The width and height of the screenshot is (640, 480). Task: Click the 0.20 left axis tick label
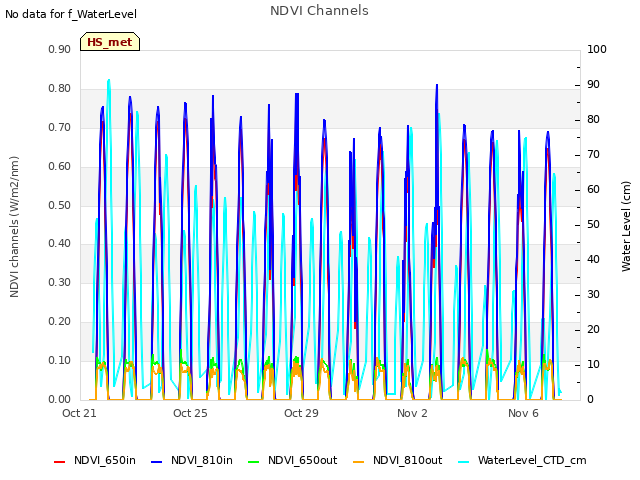point(60,322)
